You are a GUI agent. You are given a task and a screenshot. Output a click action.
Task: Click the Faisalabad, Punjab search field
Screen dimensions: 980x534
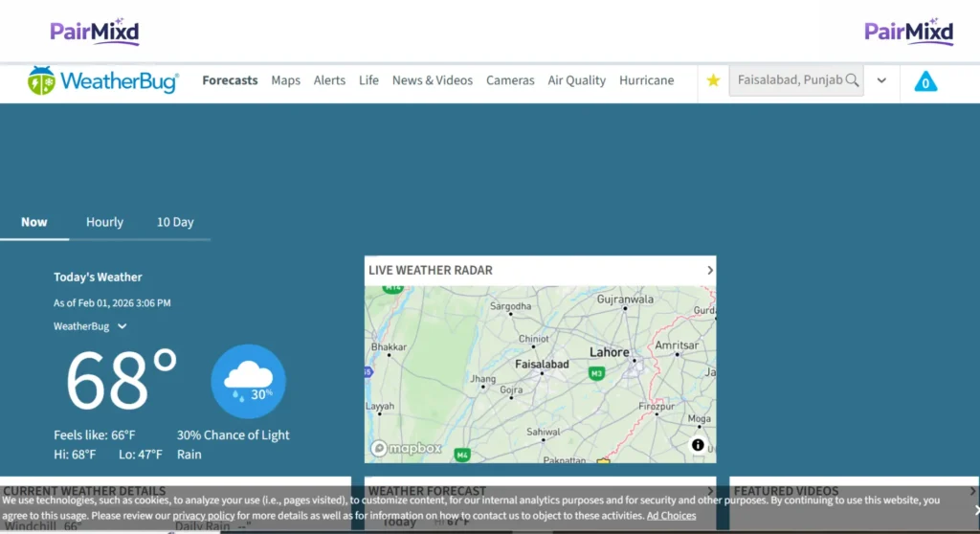[x=787, y=80]
